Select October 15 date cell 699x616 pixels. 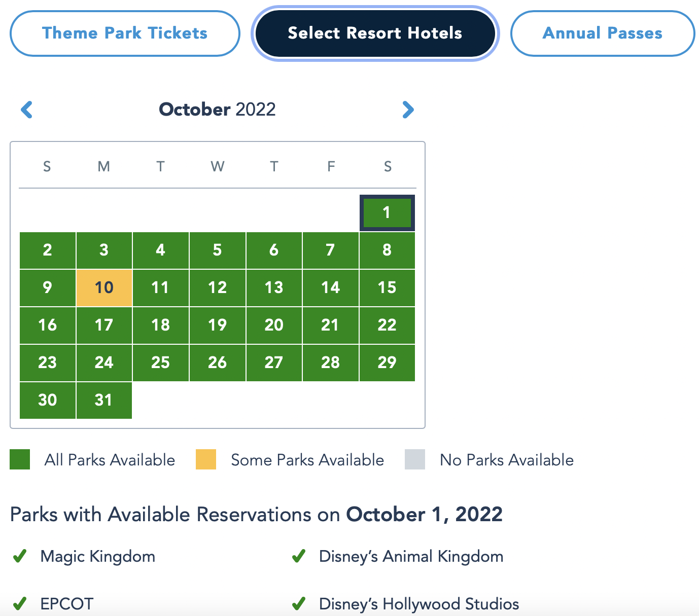point(387,288)
